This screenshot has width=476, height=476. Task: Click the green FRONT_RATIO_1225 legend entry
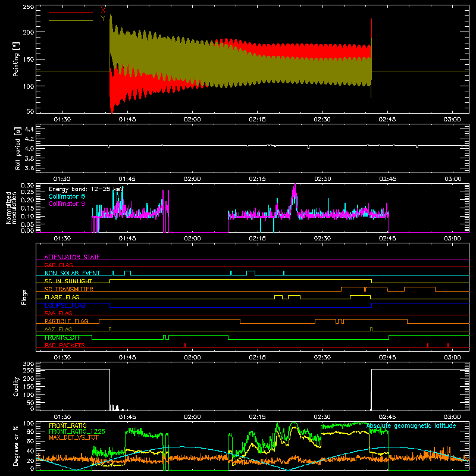point(77,431)
